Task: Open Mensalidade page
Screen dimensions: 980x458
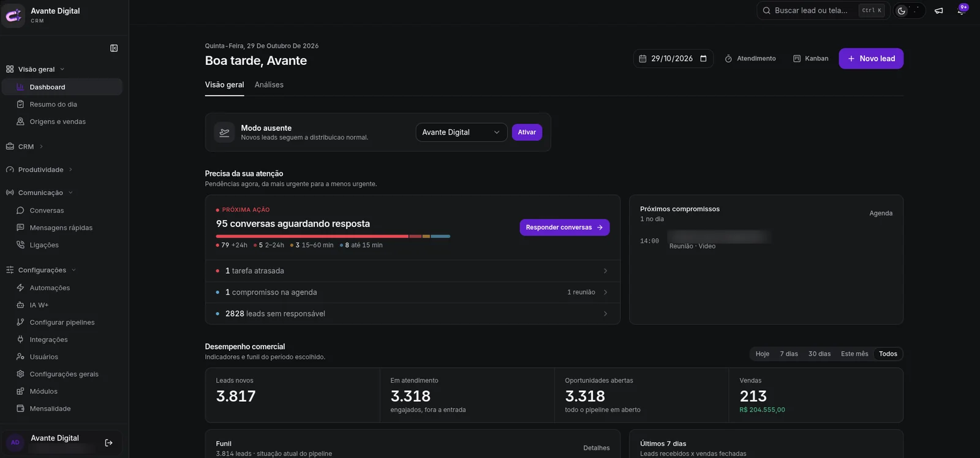Action: (x=62, y=408)
